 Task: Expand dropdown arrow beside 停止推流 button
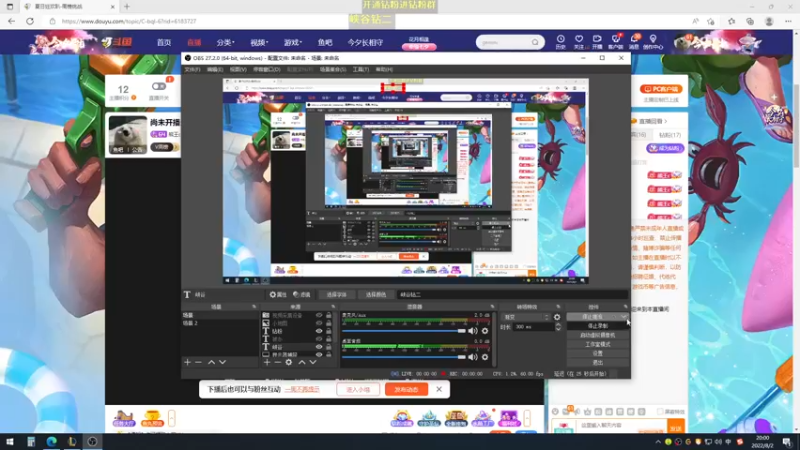point(623,317)
